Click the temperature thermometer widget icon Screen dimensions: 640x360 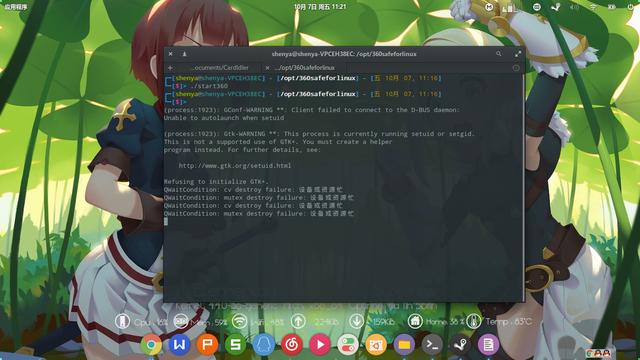pos(473,321)
